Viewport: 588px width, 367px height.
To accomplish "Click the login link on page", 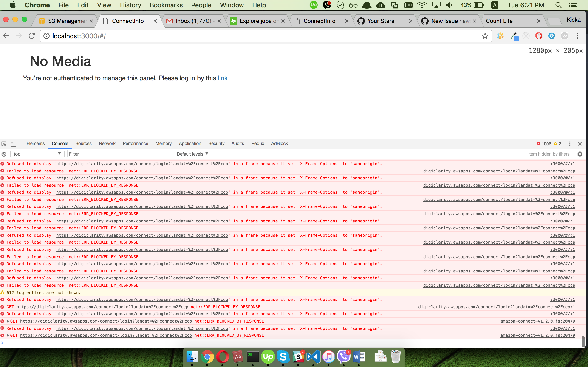I will (223, 78).
